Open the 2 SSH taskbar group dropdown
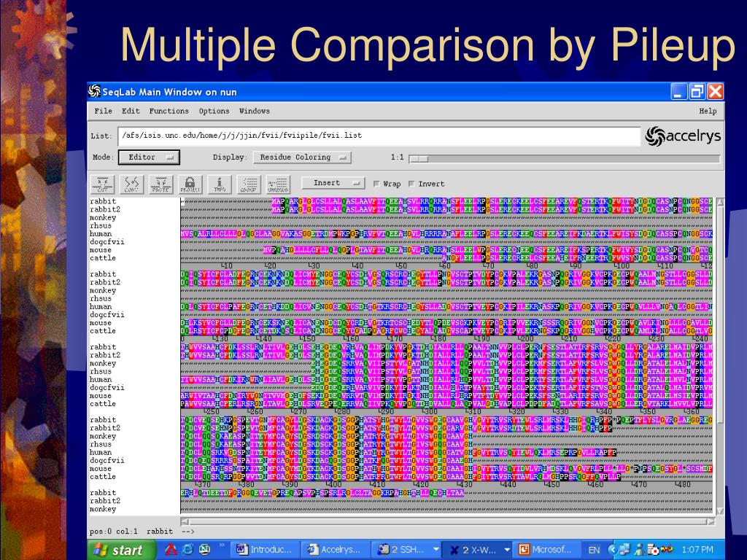The image size is (747, 560). 436,550
